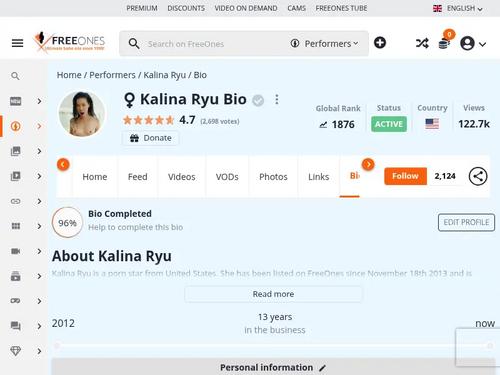Switch to the Photos tab
Viewport: 500px width, 375px height.
[273, 177]
